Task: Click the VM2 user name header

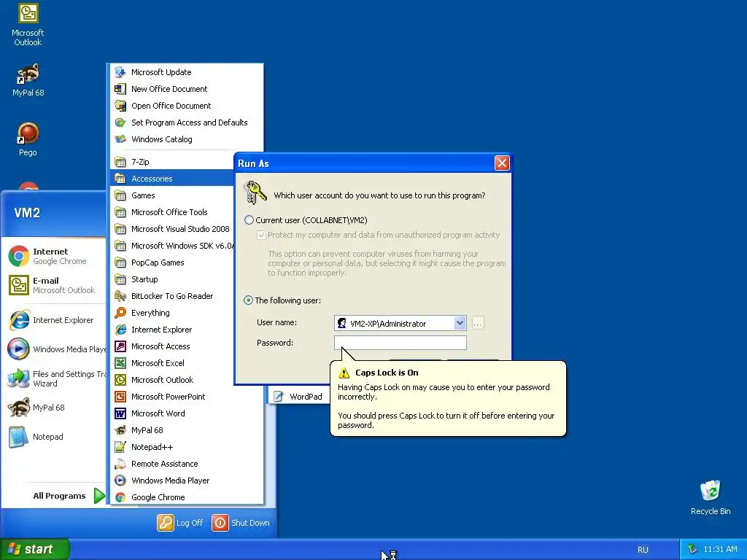Action: point(27,212)
